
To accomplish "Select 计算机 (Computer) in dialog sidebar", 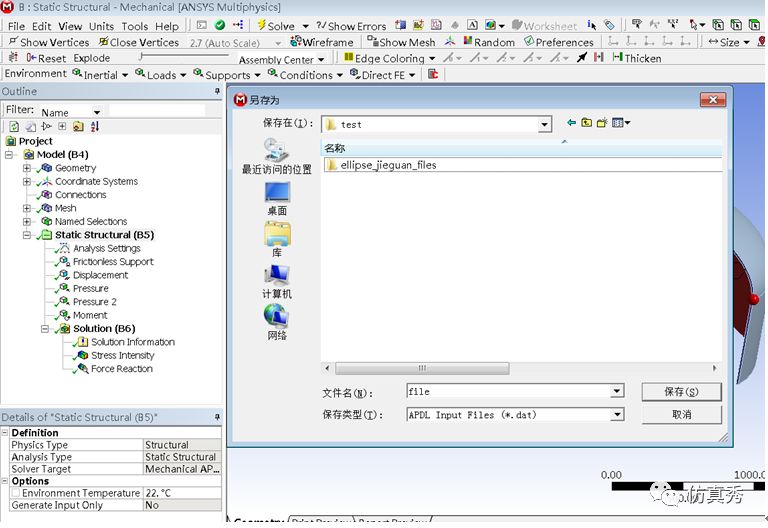I will (277, 282).
